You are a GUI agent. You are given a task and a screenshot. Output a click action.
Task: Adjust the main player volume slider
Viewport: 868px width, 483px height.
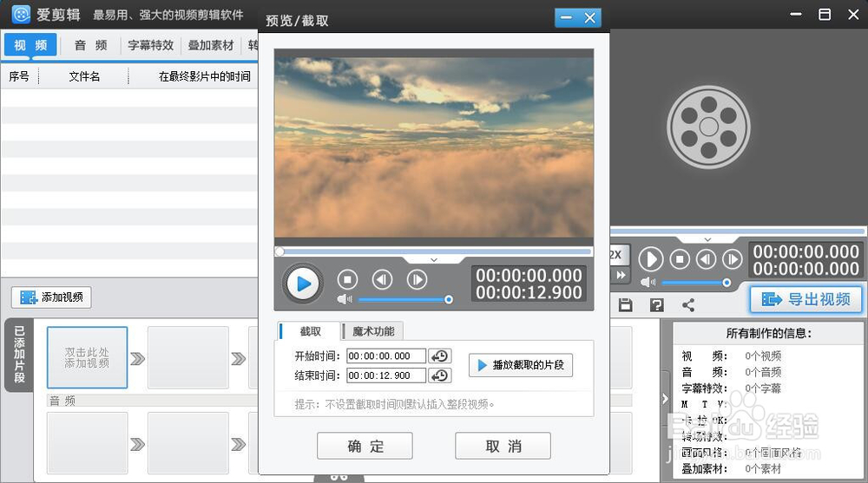tap(696, 283)
